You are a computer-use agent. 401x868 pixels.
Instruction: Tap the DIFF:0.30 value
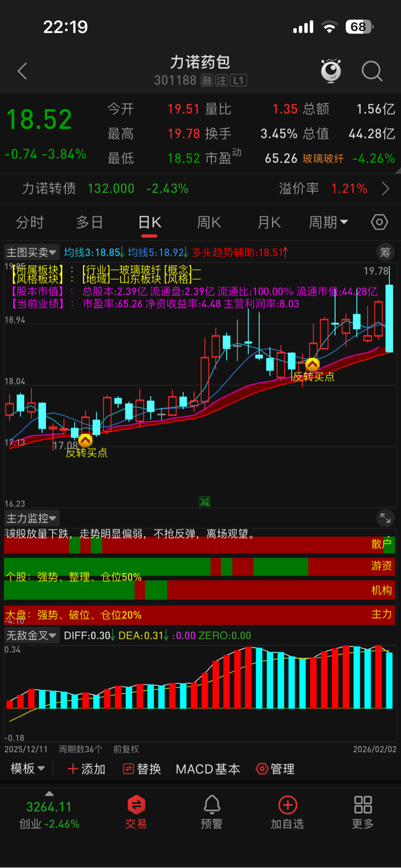(89, 635)
